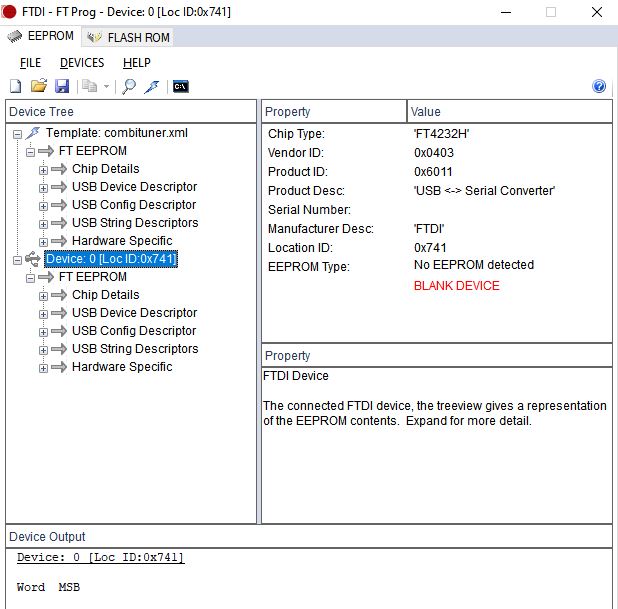618x609 pixels.
Task: Expand Chip Details under Device 0
Action: pyautogui.click(x=43, y=296)
